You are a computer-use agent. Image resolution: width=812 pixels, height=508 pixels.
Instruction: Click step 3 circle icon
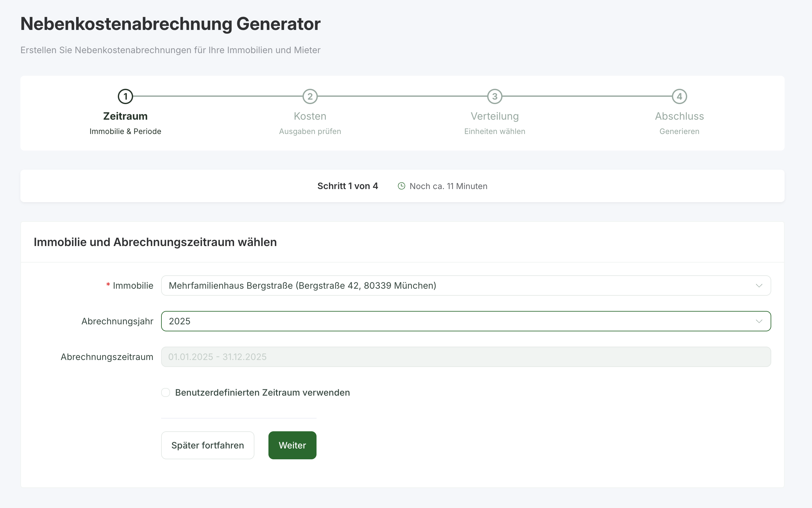[495, 96]
